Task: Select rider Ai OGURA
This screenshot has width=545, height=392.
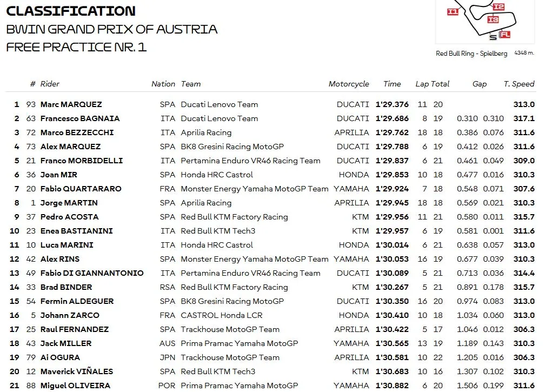Action: [x=60, y=357]
